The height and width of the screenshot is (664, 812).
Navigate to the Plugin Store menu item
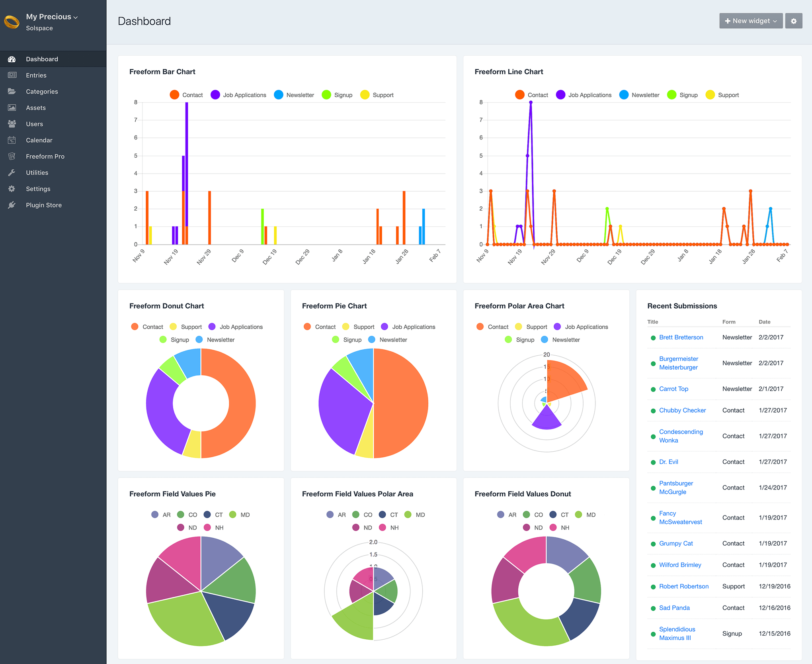(x=43, y=205)
